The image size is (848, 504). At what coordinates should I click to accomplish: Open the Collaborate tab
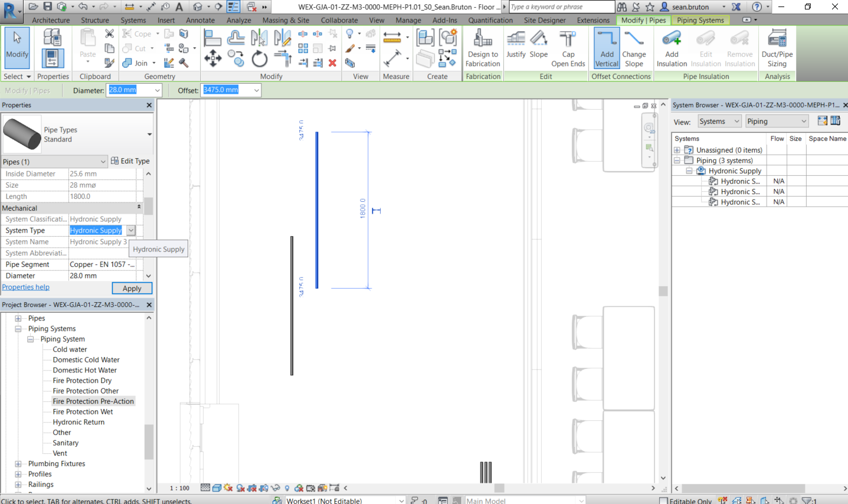339,19
